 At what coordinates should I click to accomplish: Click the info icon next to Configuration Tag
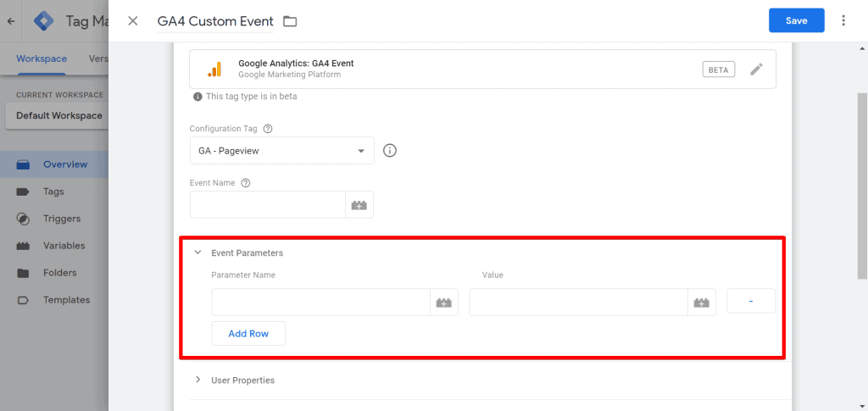(x=390, y=151)
